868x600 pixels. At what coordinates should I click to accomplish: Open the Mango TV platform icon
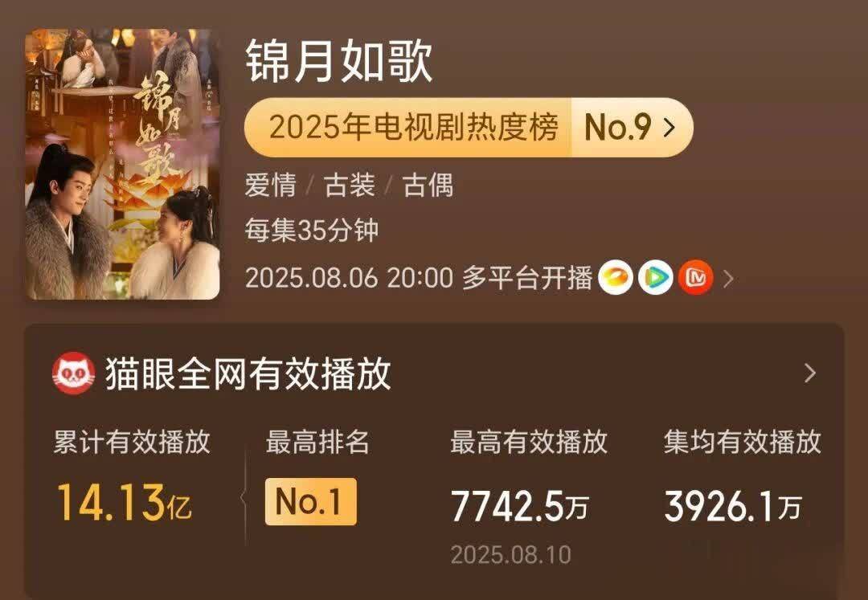(615, 278)
